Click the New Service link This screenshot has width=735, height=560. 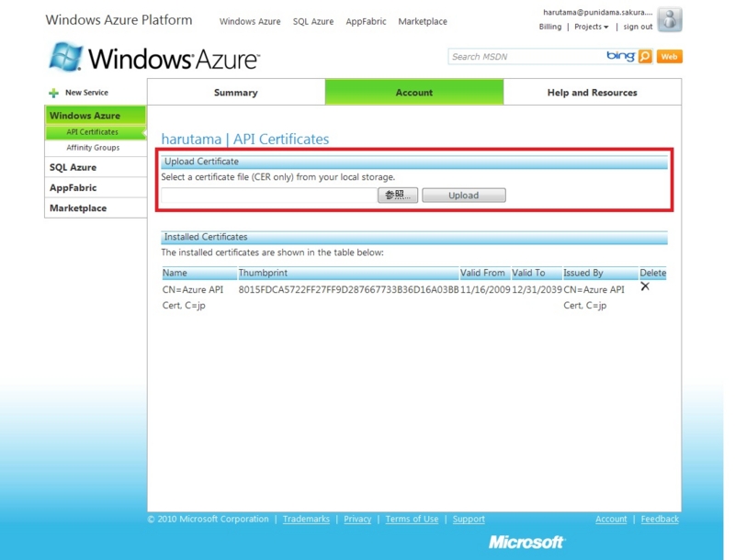86,93
